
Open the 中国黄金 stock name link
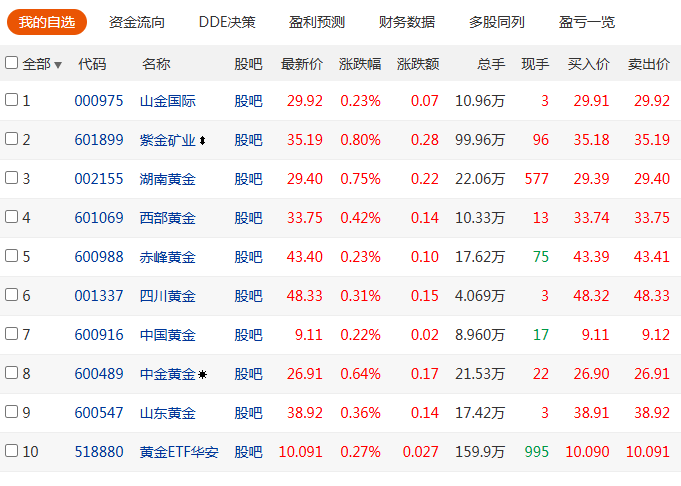[x=168, y=335]
